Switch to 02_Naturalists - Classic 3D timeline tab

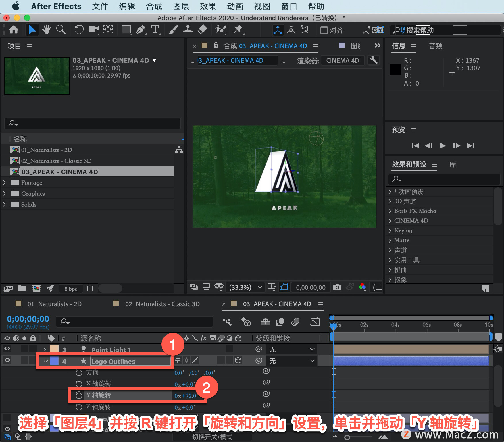click(162, 304)
